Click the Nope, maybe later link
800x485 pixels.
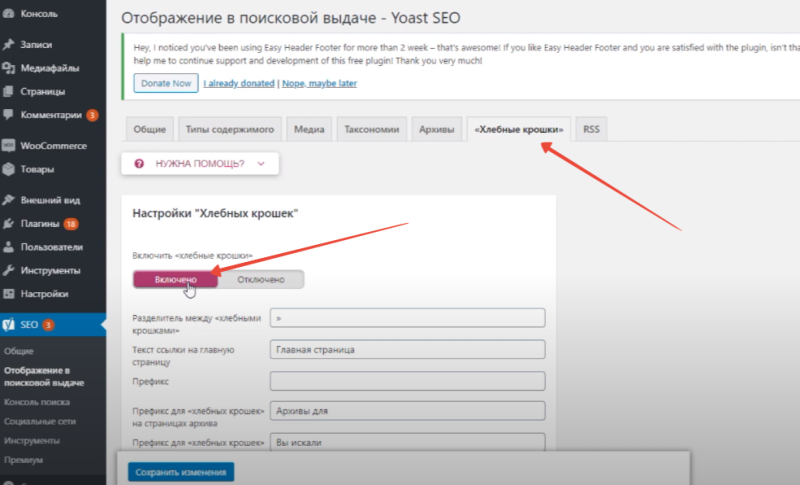(x=319, y=83)
